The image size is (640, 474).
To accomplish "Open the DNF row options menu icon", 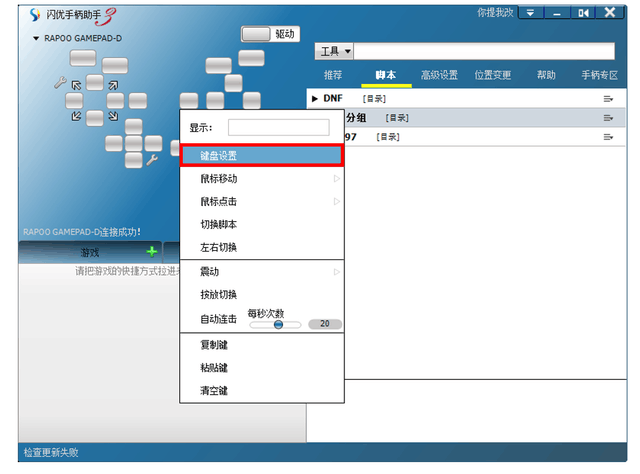I will coord(608,99).
